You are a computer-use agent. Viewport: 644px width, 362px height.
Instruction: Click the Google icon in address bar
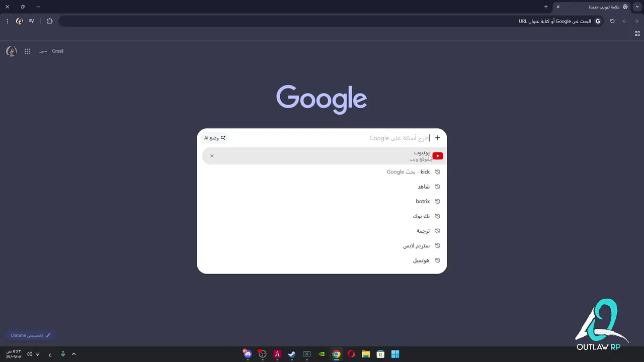point(598,21)
